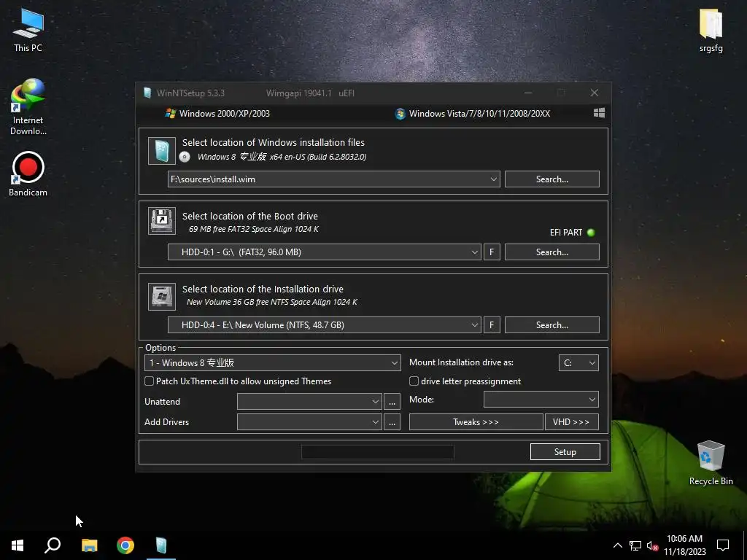
Task: Click the setup progress bar
Action: click(378, 452)
